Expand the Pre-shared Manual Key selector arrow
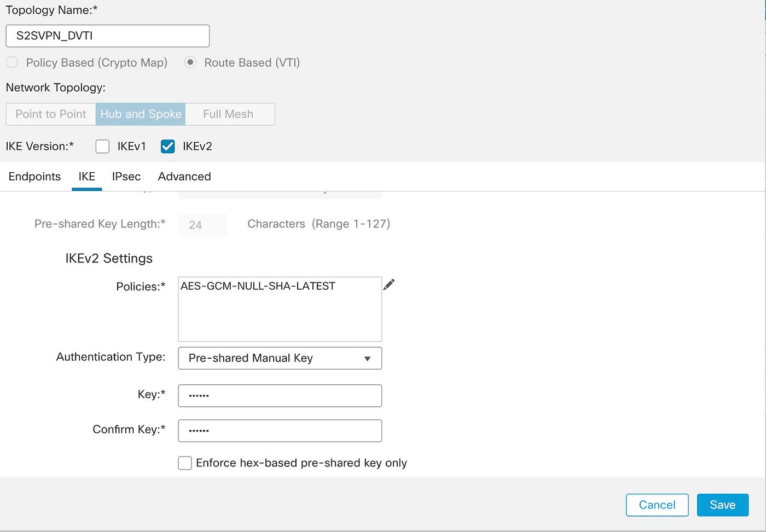Screen dimensions: 766x532 click(368, 358)
